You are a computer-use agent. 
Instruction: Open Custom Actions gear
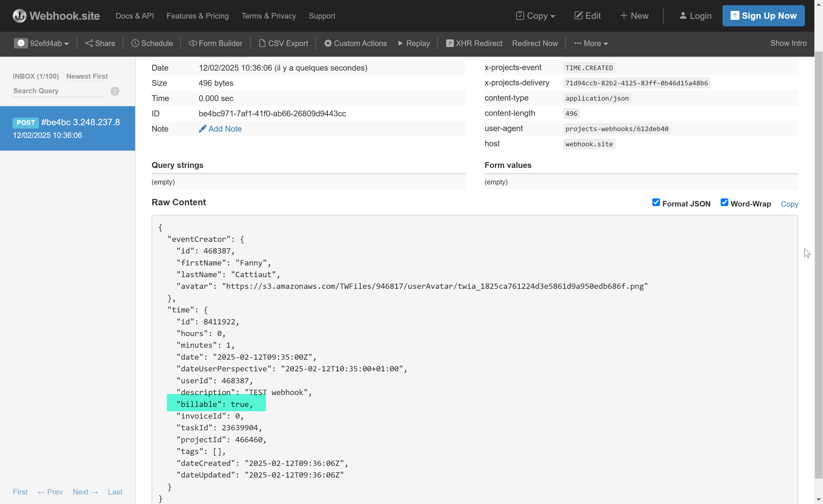[355, 43]
